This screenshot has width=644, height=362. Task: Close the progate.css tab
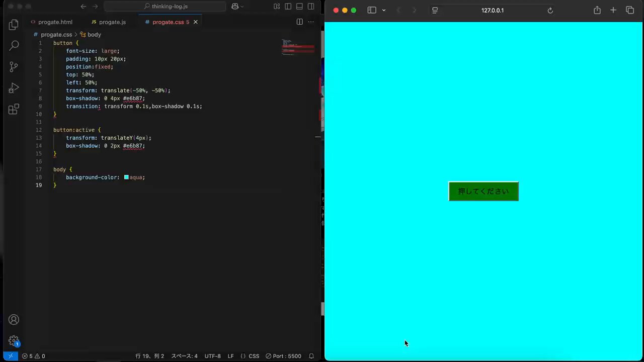(x=196, y=22)
